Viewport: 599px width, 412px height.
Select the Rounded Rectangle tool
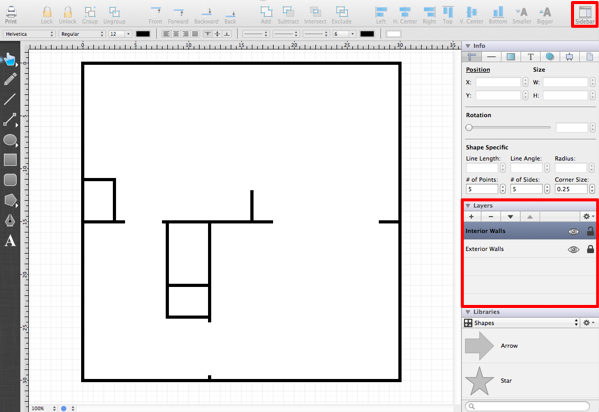point(10,180)
